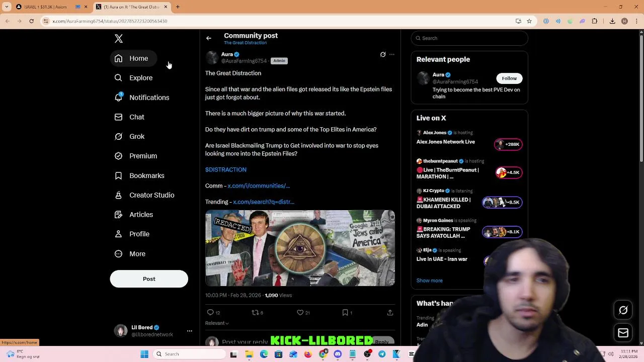Reload the page in the browser
Screen dimensions: 644x362
click(x=31, y=21)
